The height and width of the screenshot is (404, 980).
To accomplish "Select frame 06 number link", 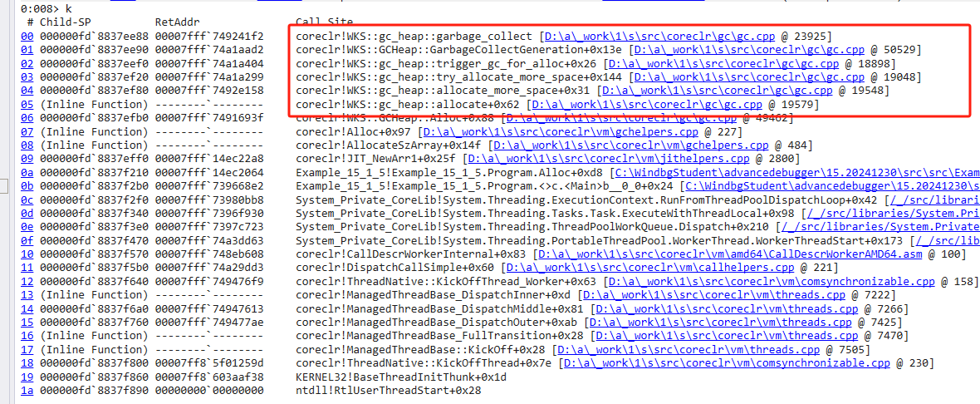I will (27, 116).
